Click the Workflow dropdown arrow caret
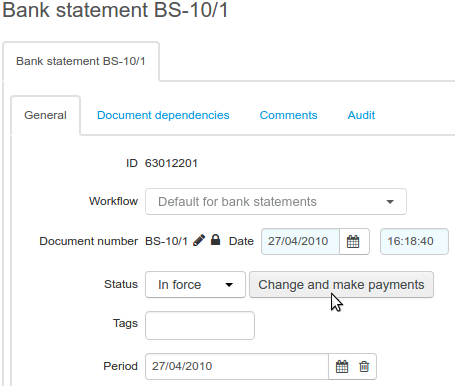 pyautogui.click(x=390, y=202)
